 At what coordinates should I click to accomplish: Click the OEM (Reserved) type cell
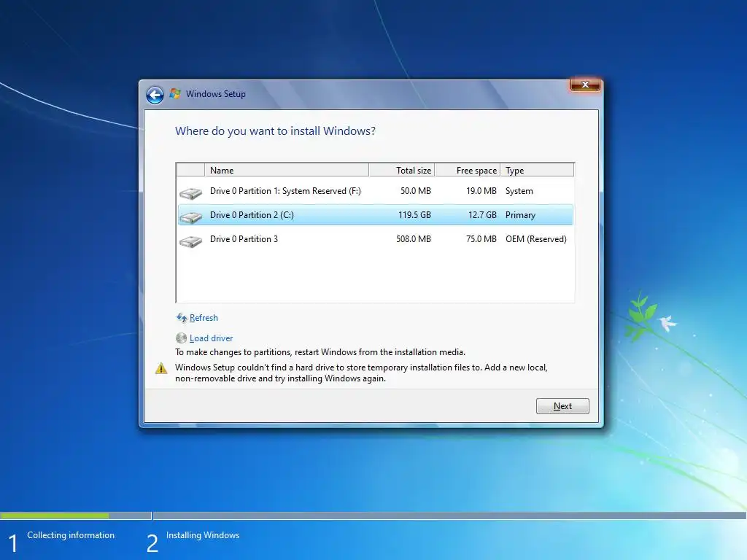tap(536, 239)
